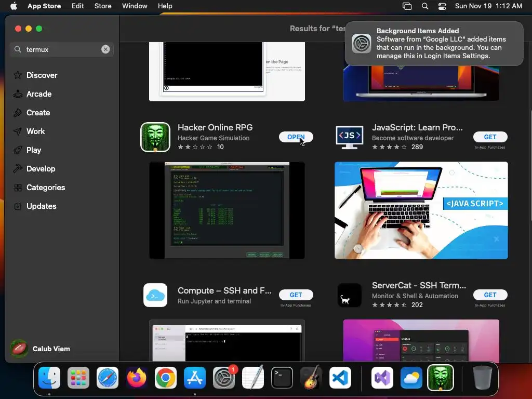Click the Hacker Online RPG star rating
This screenshot has width=532, height=399.
195,147
